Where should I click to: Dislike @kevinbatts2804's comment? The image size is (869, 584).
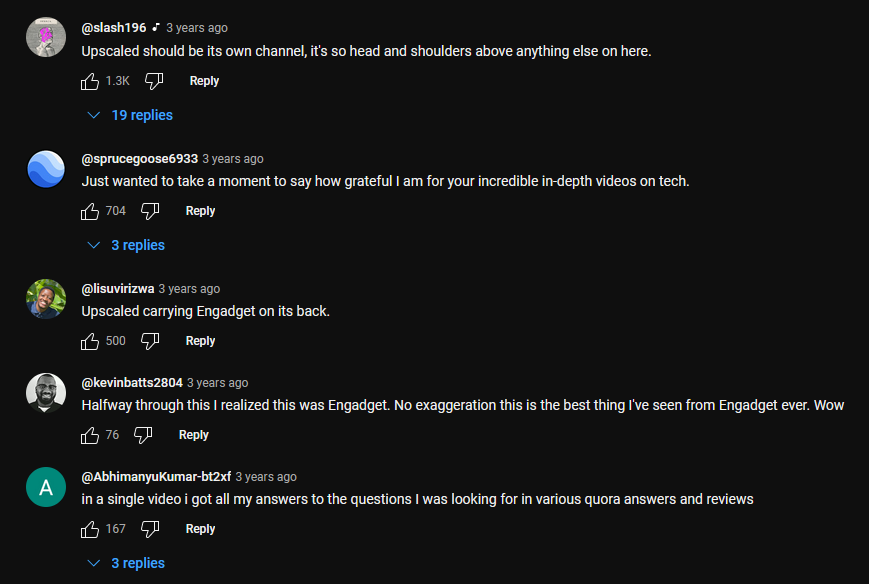coord(143,435)
